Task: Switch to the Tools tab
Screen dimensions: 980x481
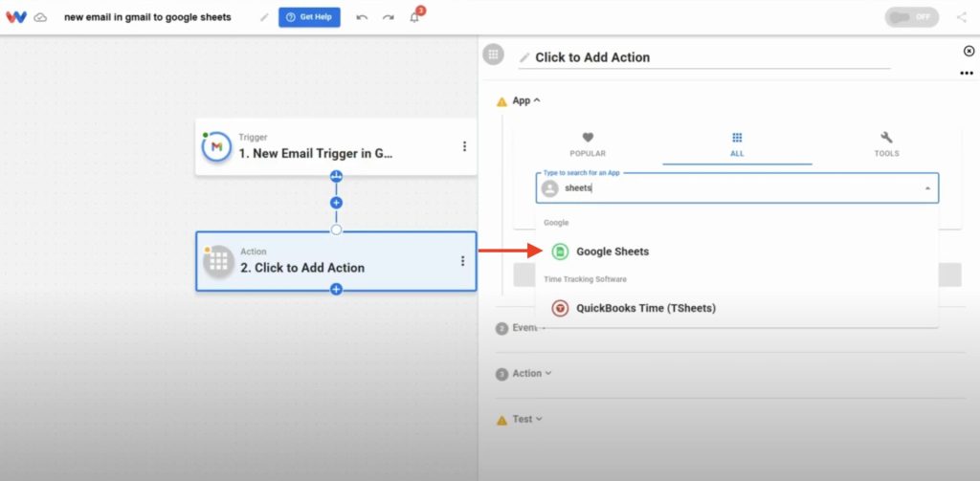Action: click(886, 145)
